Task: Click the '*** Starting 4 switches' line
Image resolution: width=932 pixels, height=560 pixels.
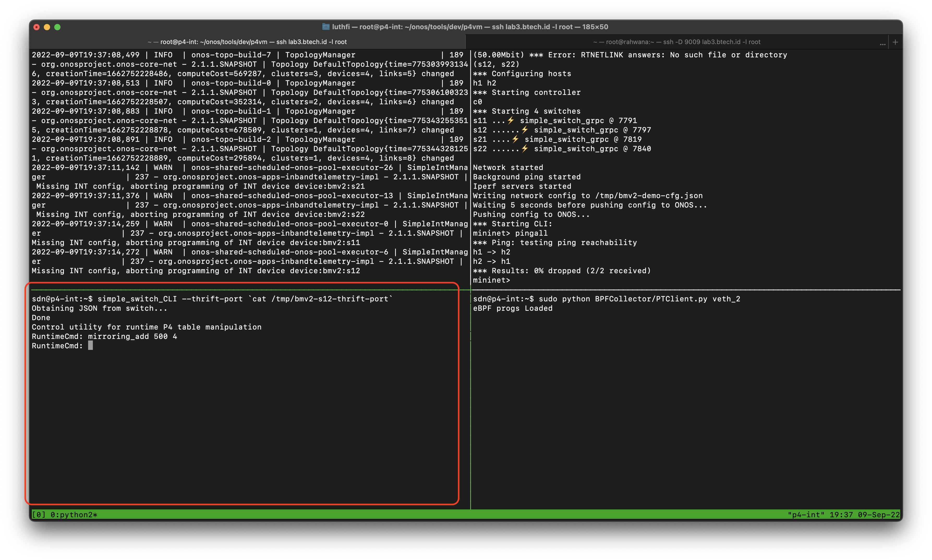Action: click(x=526, y=111)
